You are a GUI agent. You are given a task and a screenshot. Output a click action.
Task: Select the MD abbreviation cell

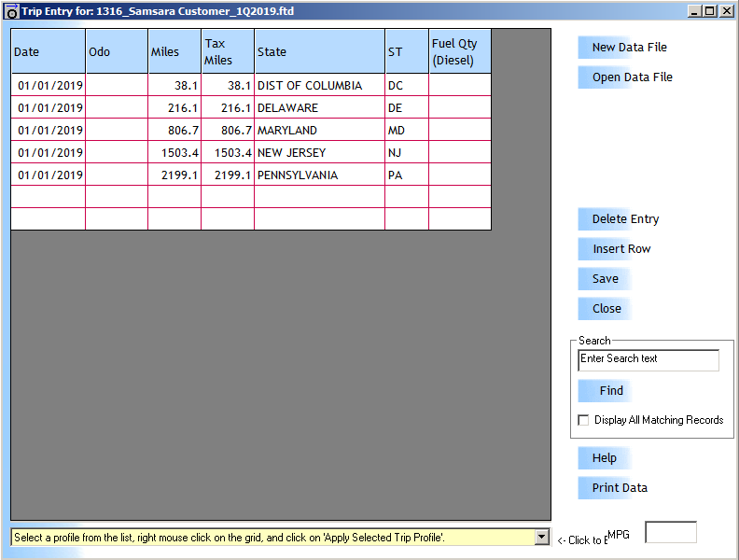coord(407,130)
